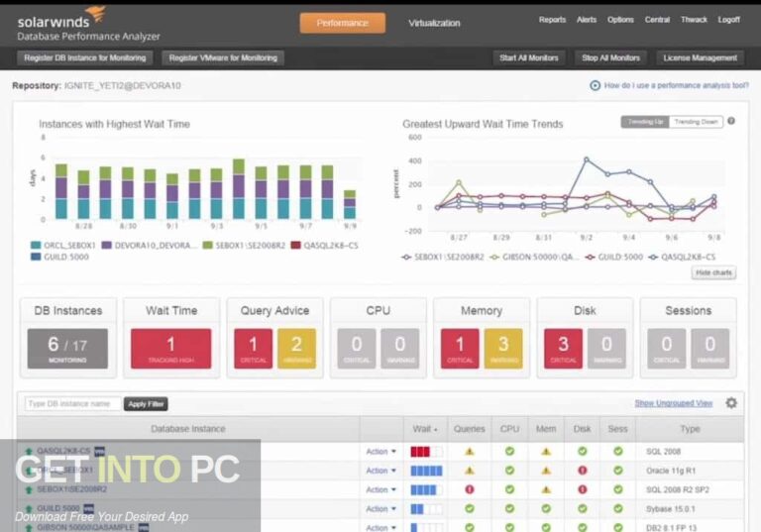Toggle GUILD:5000 line series in trends legend

point(614,257)
